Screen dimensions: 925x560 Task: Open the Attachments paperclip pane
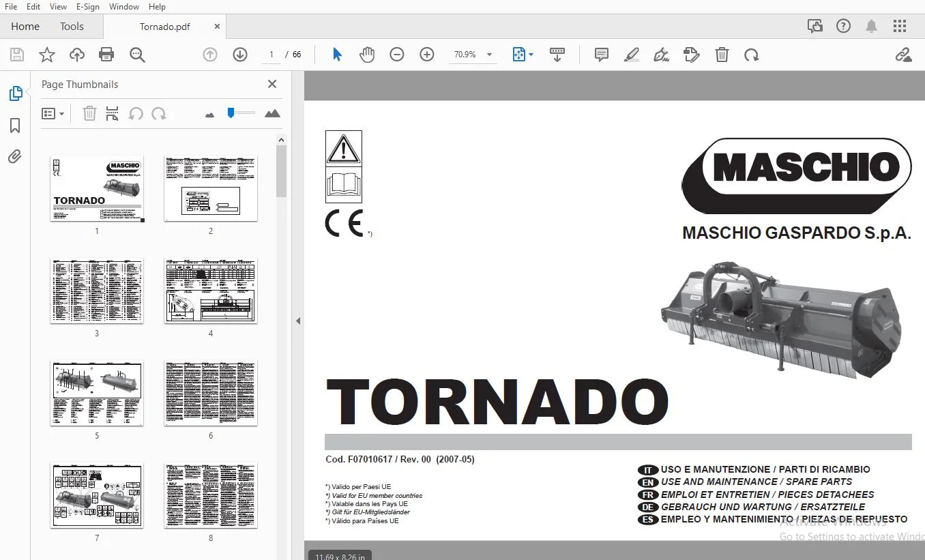point(15,157)
